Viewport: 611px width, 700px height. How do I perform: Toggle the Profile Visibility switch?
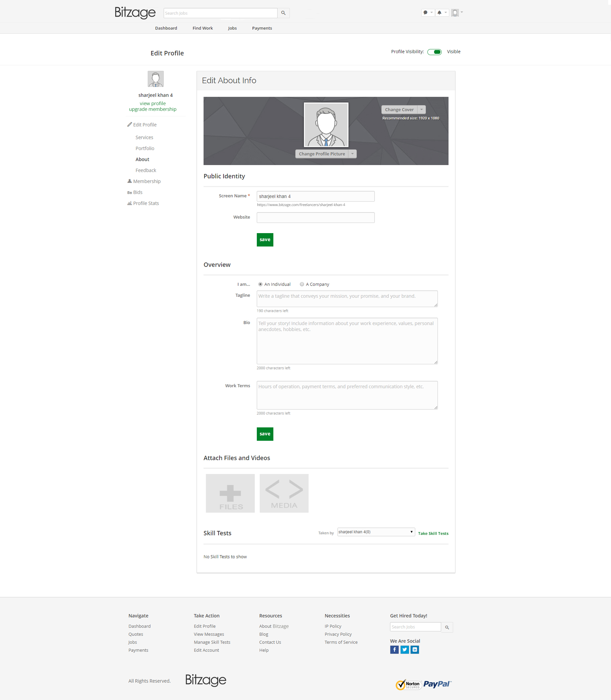[x=434, y=52]
